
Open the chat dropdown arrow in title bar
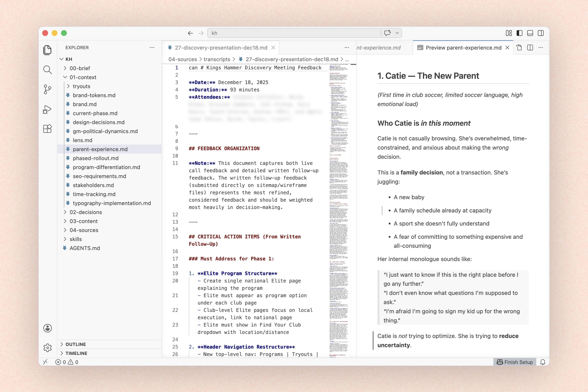point(397,33)
